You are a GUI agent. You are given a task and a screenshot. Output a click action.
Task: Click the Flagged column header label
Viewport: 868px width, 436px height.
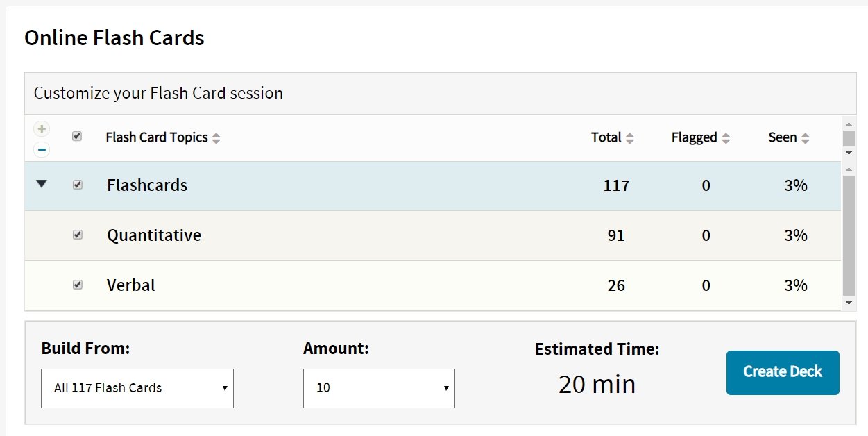point(694,137)
